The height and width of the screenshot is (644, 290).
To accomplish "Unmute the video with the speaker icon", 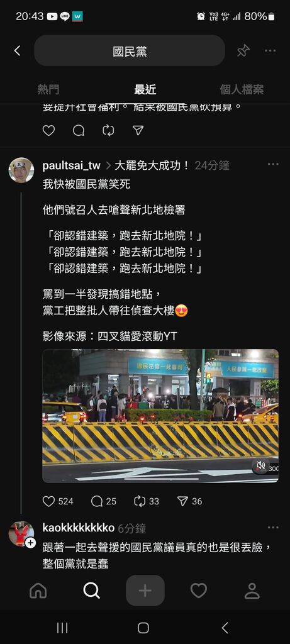I will coord(261,465).
